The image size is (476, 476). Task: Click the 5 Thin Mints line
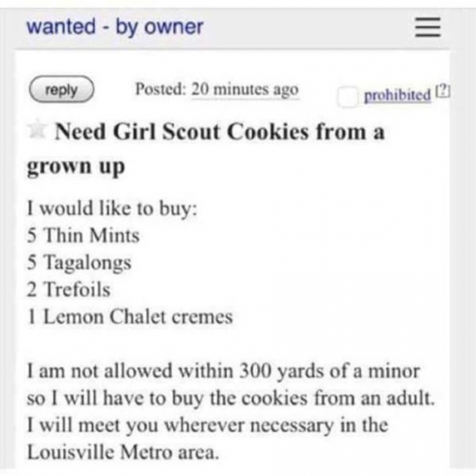tap(83, 235)
